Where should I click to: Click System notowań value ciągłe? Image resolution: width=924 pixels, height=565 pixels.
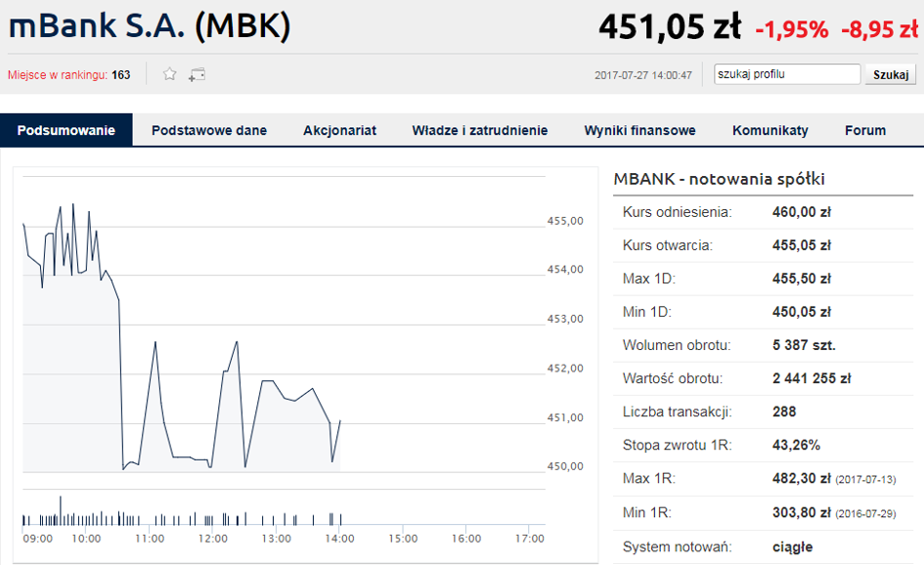[793, 546]
